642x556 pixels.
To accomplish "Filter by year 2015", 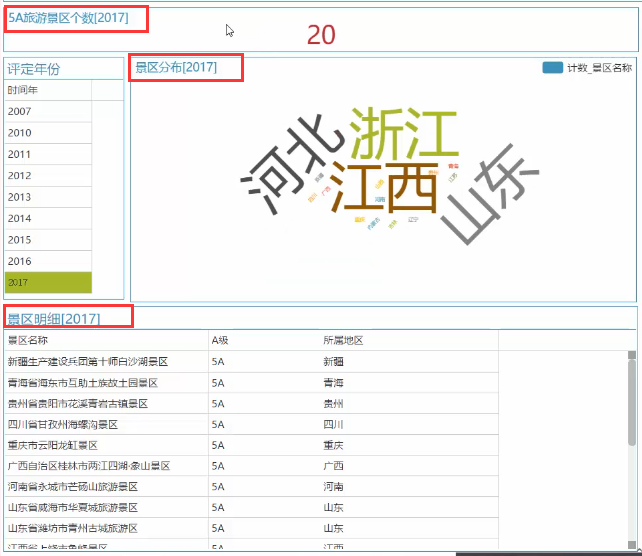I will point(48,240).
